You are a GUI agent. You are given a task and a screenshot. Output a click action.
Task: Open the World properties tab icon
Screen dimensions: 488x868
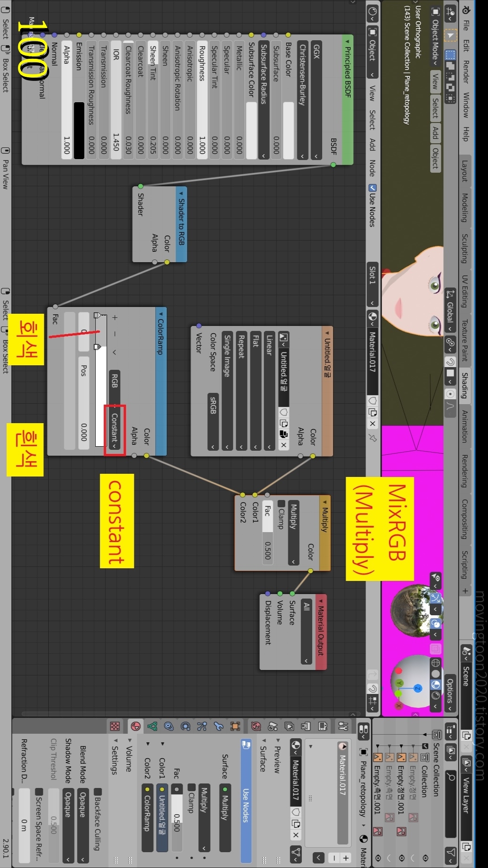point(256,726)
